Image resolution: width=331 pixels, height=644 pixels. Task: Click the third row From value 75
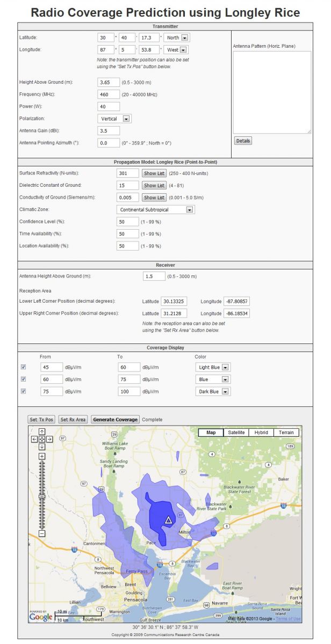coord(52,391)
